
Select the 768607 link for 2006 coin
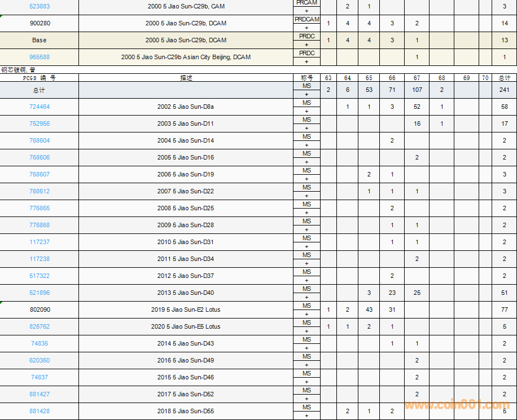point(40,174)
